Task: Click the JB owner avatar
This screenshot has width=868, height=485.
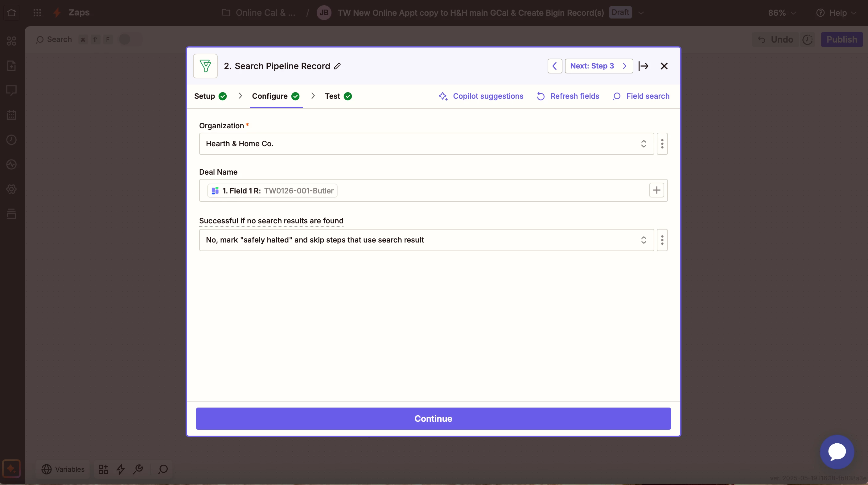Action: pyautogui.click(x=324, y=13)
